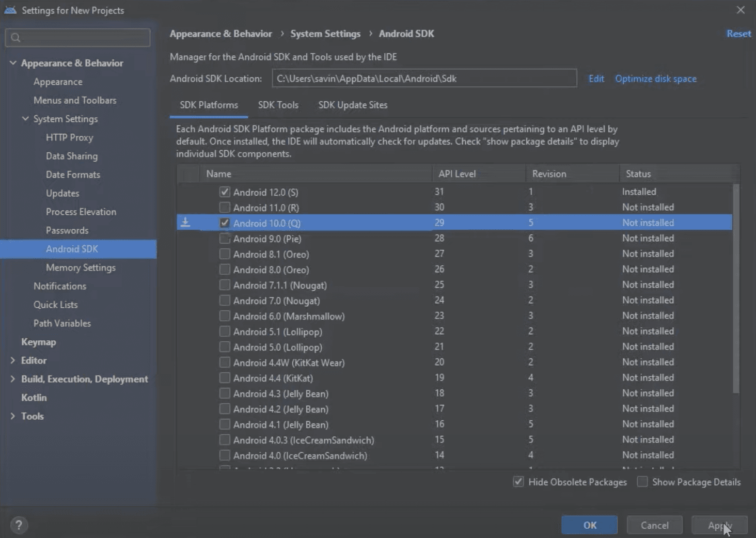
Task: Expand the Editor settings section
Action: (13, 360)
